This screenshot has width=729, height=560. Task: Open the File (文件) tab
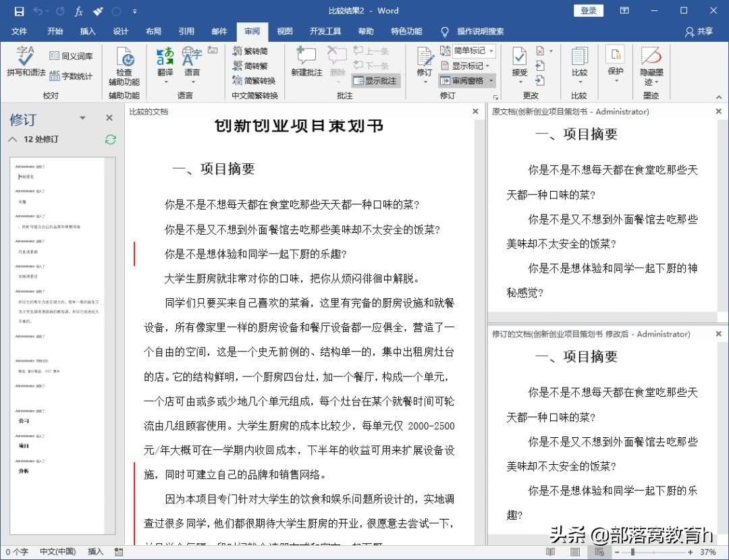(19, 32)
